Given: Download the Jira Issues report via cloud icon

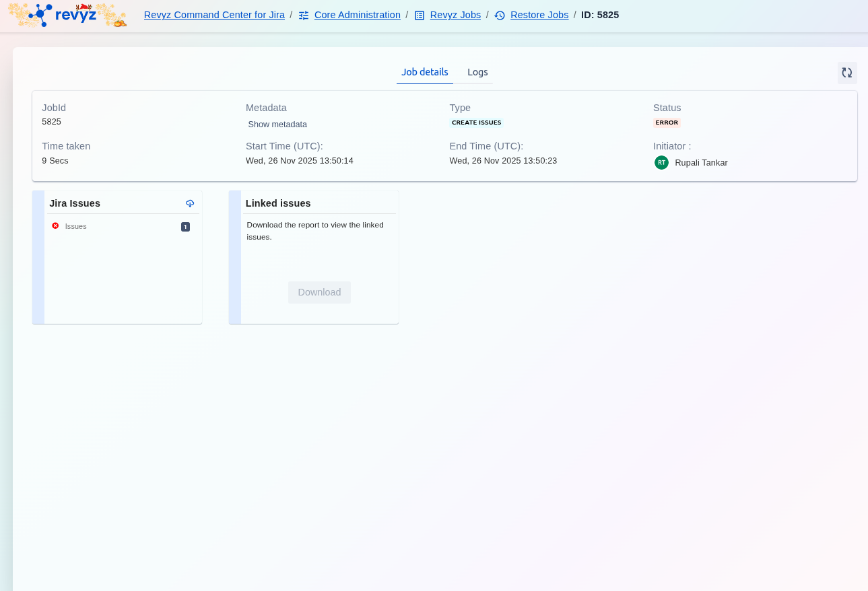Looking at the screenshot, I should point(190,203).
